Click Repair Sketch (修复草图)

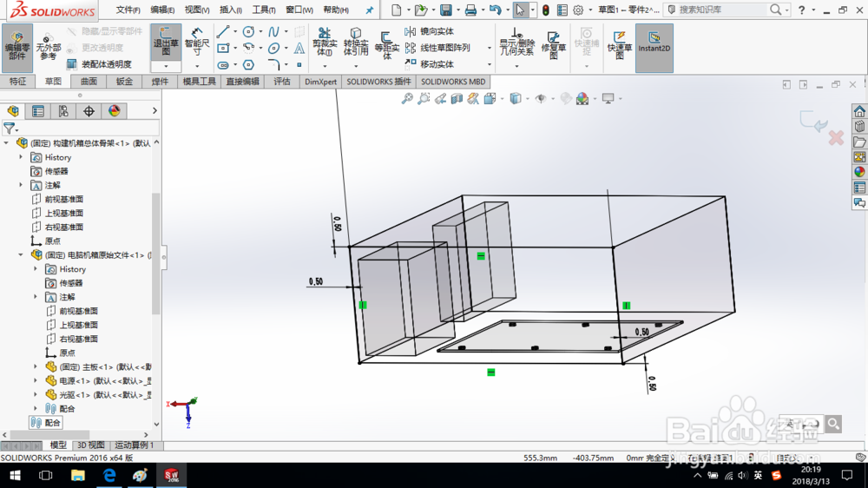pos(553,45)
